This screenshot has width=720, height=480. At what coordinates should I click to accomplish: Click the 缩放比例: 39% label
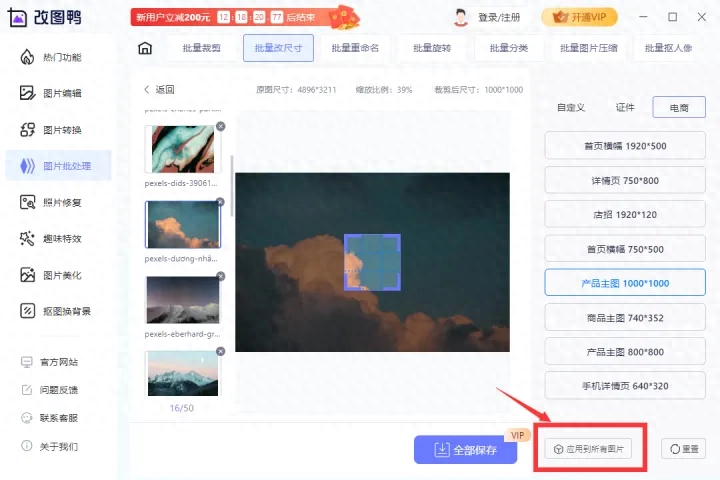384,90
